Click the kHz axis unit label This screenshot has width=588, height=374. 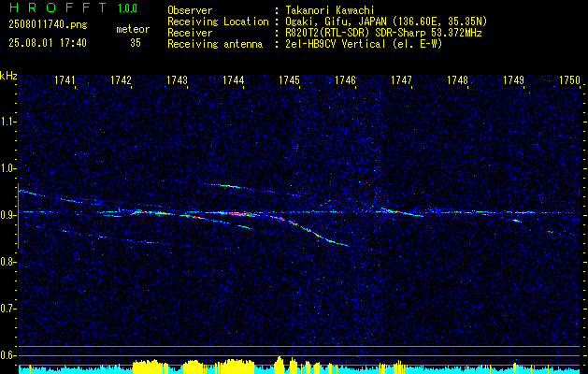point(8,76)
